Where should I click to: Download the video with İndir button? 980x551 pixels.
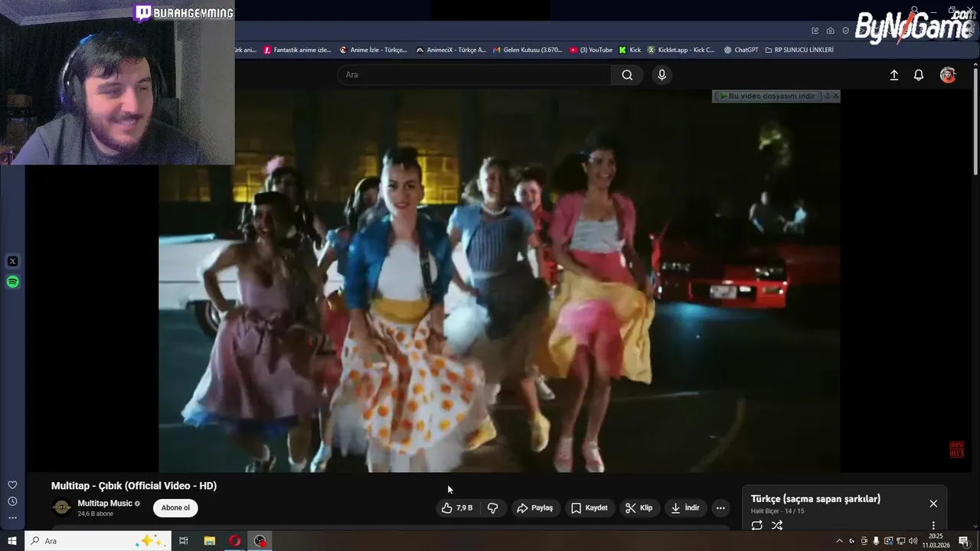coord(685,508)
